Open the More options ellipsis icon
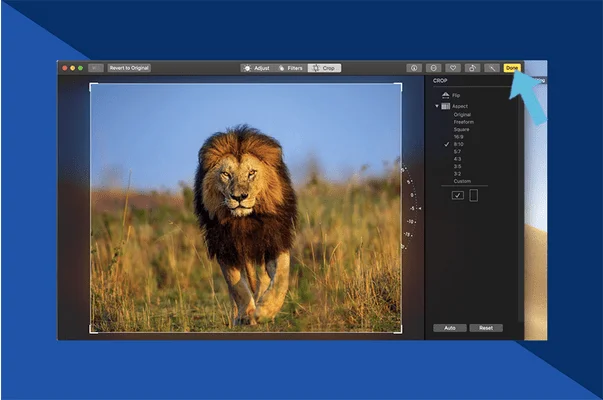The width and height of the screenshot is (603, 400). pos(434,68)
